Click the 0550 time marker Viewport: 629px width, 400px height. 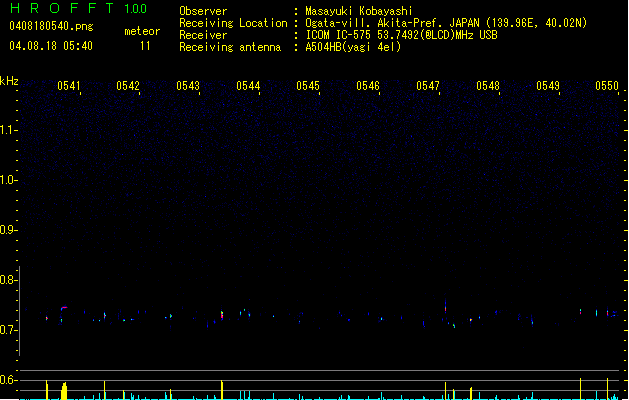coord(607,86)
